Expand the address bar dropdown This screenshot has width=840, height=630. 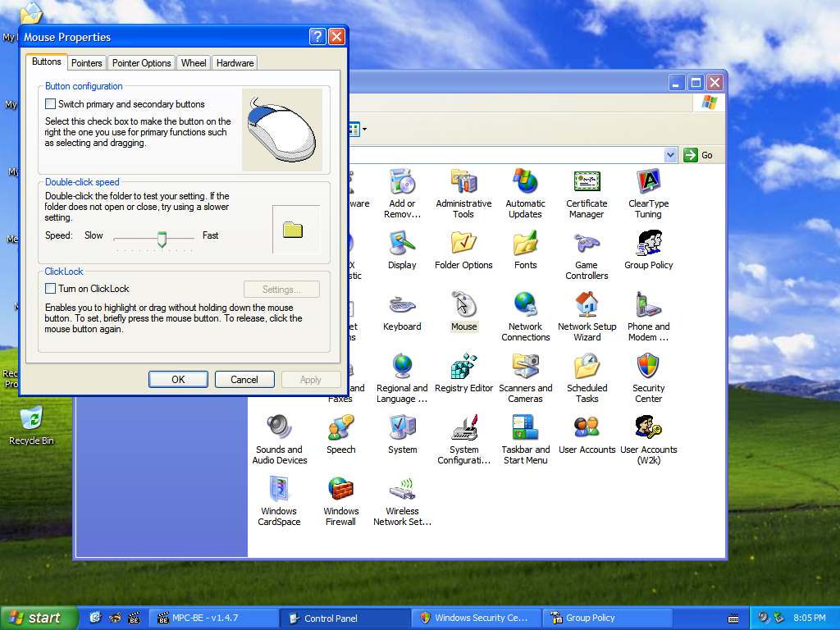670,155
